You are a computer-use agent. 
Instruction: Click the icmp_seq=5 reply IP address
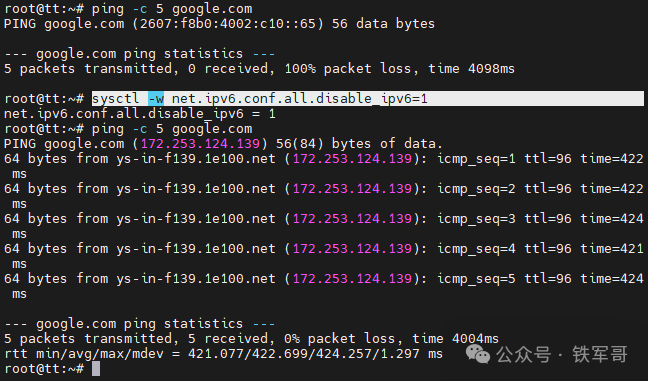352,278
